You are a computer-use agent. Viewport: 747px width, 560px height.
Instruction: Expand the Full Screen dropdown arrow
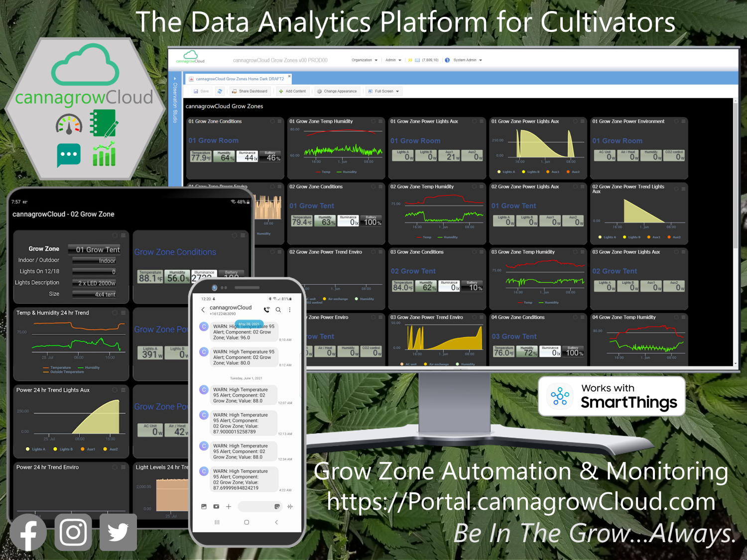click(397, 91)
